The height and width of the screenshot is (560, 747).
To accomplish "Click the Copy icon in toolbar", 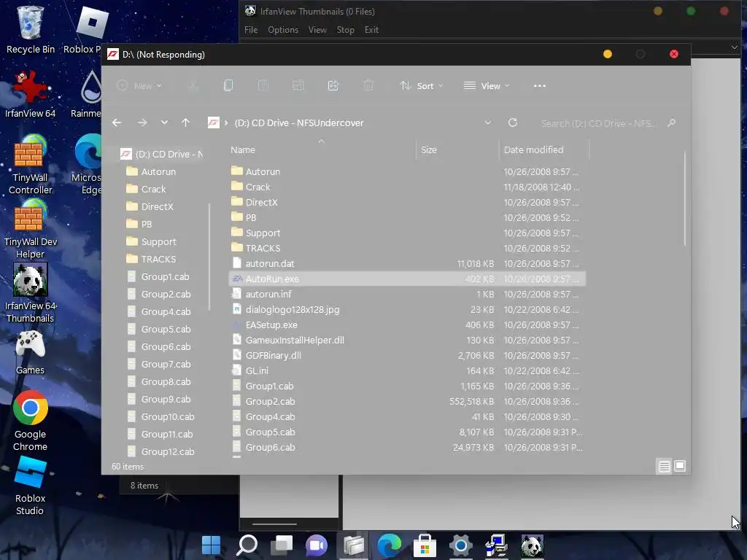I will click(x=228, y=86).
